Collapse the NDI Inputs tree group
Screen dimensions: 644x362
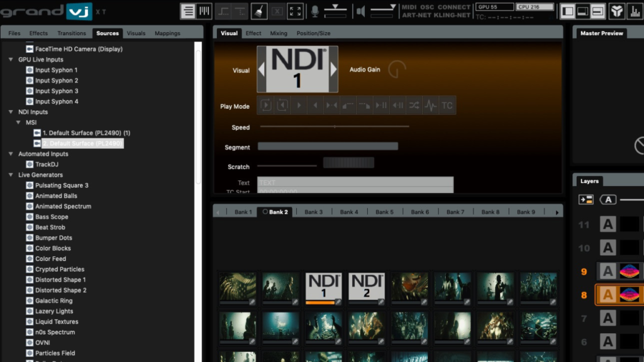pos(11,112)
